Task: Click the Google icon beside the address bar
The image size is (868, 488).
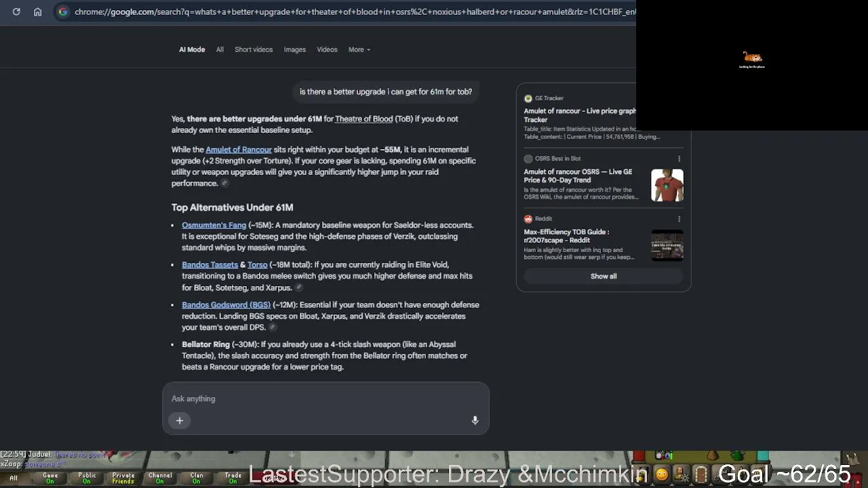Action: click(x=62, y=12)
